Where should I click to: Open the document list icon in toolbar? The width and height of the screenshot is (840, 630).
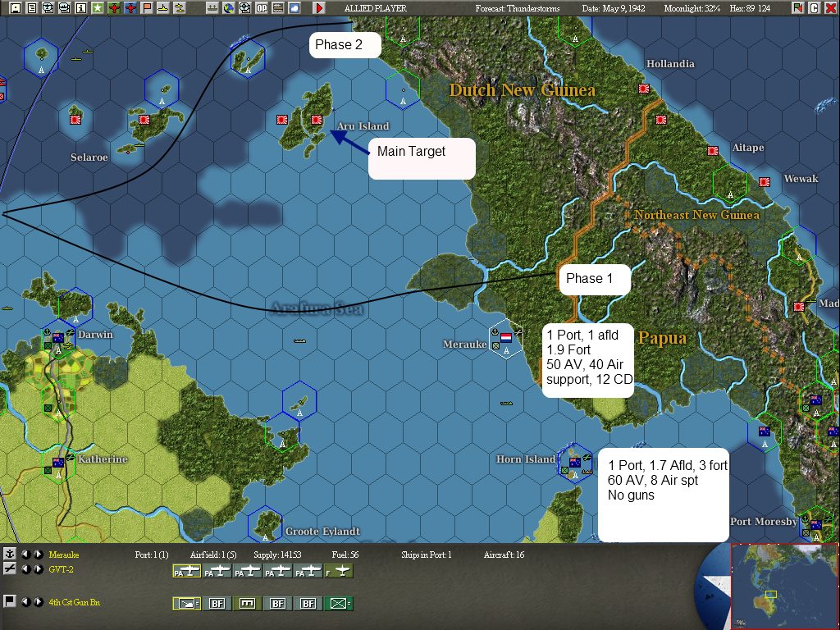pos(32,8)
